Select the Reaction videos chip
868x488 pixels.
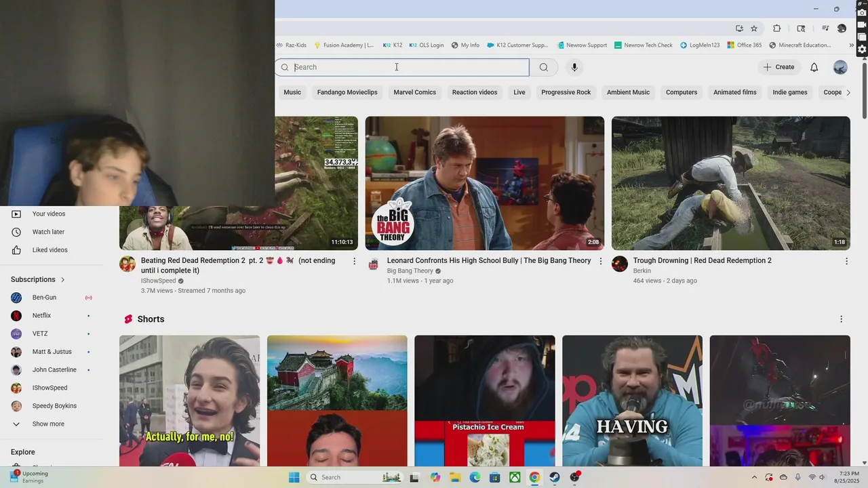coord(475,92)
